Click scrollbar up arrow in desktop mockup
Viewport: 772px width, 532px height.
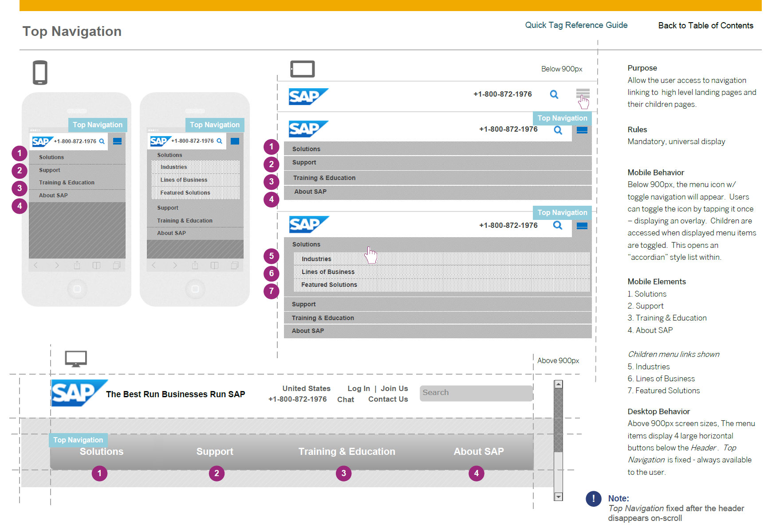(x=559, y=384)
